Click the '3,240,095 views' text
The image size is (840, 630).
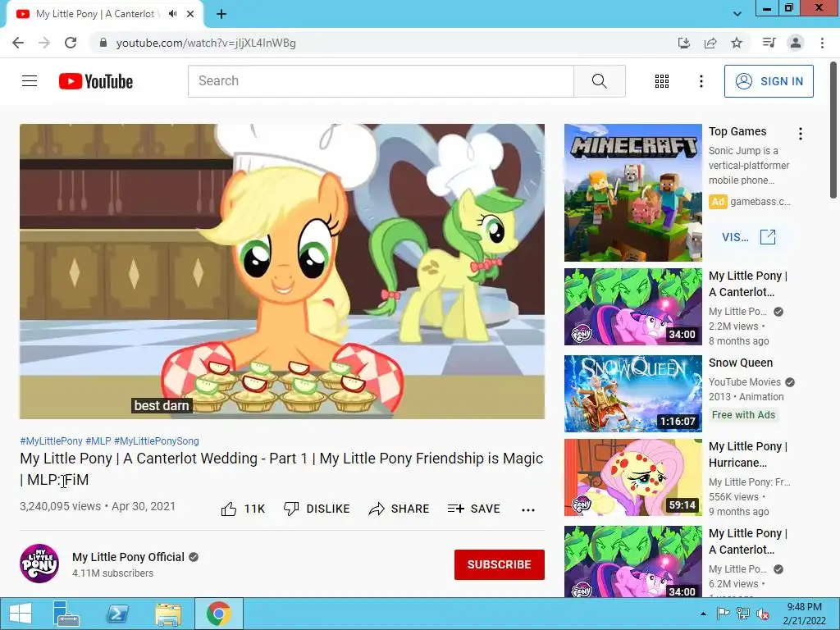tap(60, 506)
